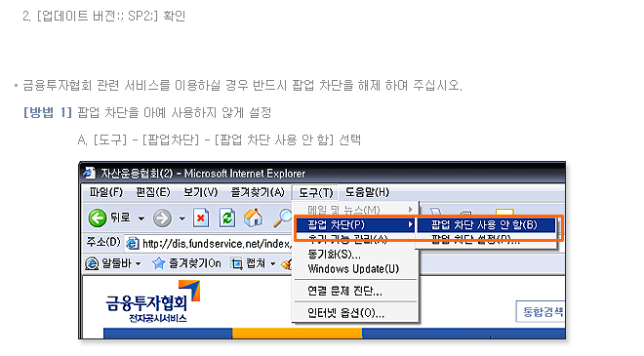Screen dimensions: 644x356
Task: Click page icon in address bar
Action: pyautogui.click(x=133, y=244)
